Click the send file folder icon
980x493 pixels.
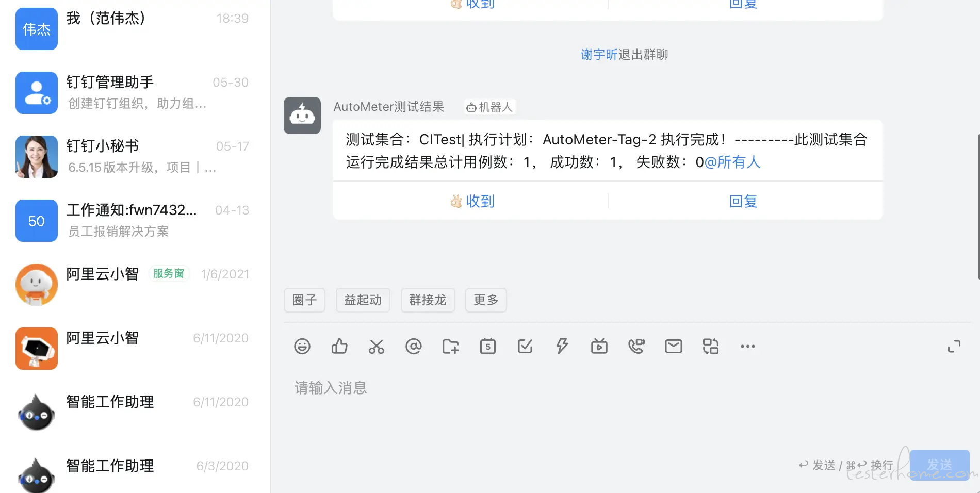[451, 346]
